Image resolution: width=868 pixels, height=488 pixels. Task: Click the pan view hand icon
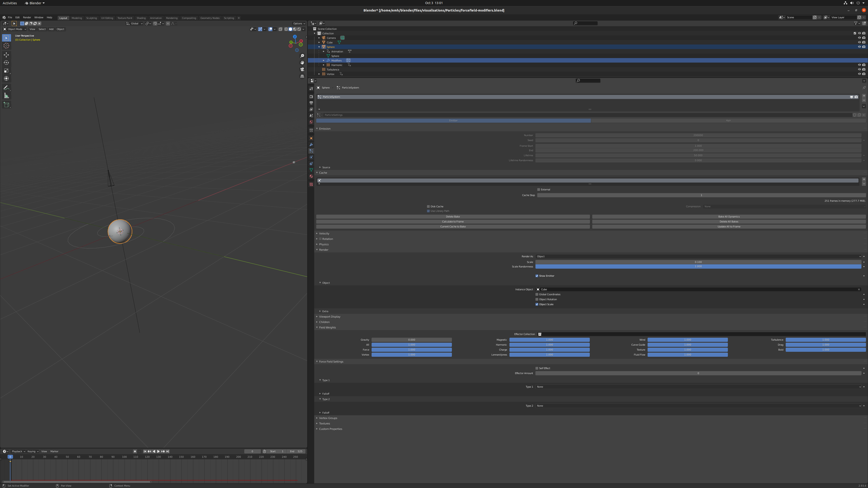click(x=302, y=63)
